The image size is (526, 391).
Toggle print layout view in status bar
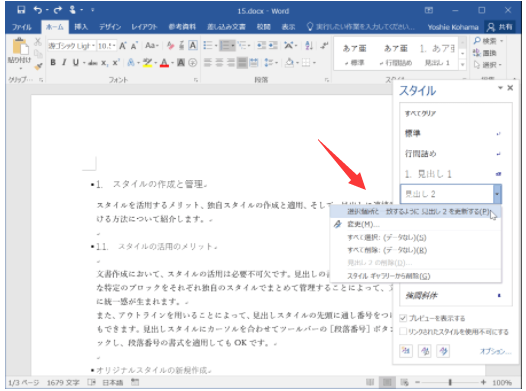coord(387,382)
